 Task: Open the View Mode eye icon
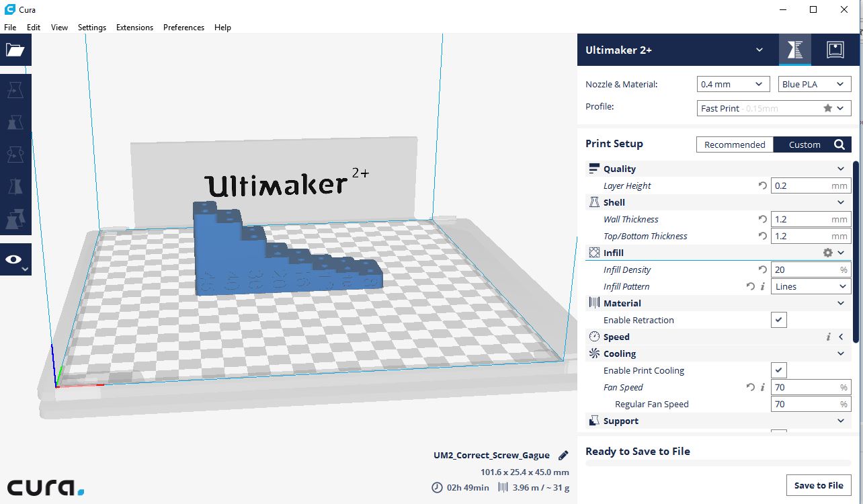click(x=15, y=259)
